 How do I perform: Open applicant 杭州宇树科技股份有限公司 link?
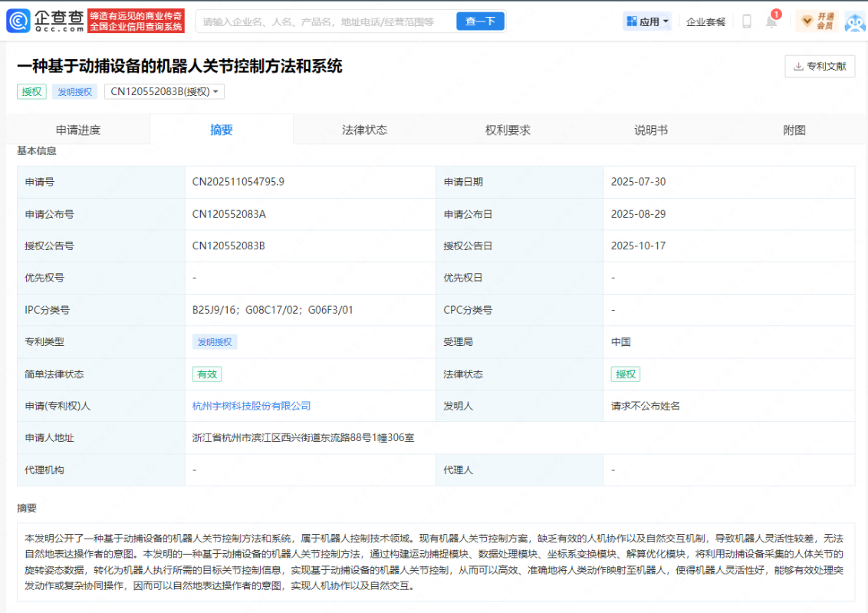(x=252, y=406)
